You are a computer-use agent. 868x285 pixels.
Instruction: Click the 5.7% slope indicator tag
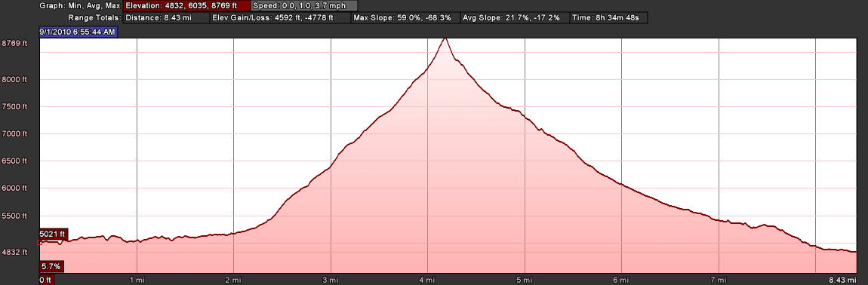tap(51, 267)
